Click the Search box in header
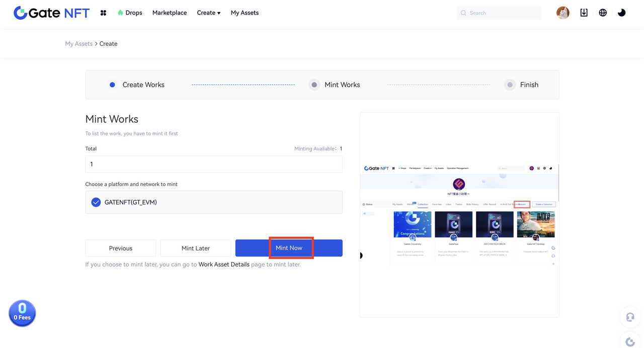Image resolution: width=644 pixels, height=348 pixels. coord(503,13)
